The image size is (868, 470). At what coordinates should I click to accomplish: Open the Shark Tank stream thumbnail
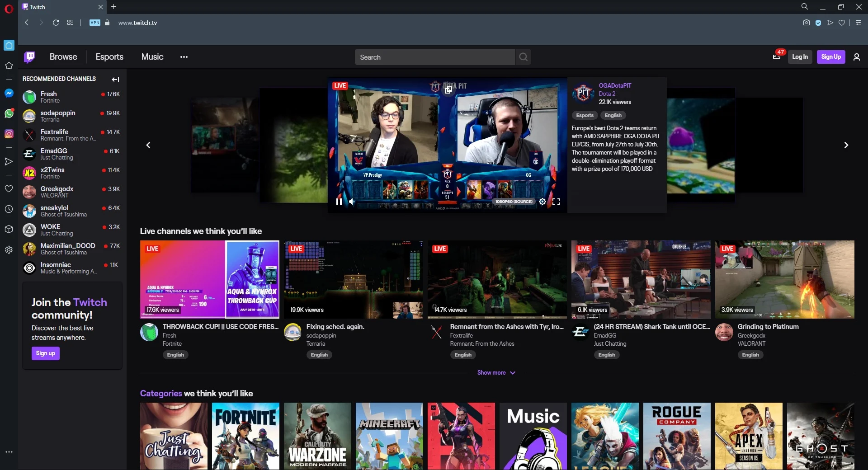click(x=641, y=279)
